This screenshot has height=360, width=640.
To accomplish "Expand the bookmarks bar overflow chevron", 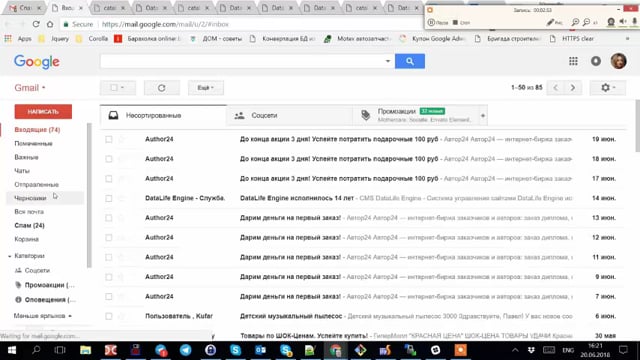I will (x=627, y=39).
